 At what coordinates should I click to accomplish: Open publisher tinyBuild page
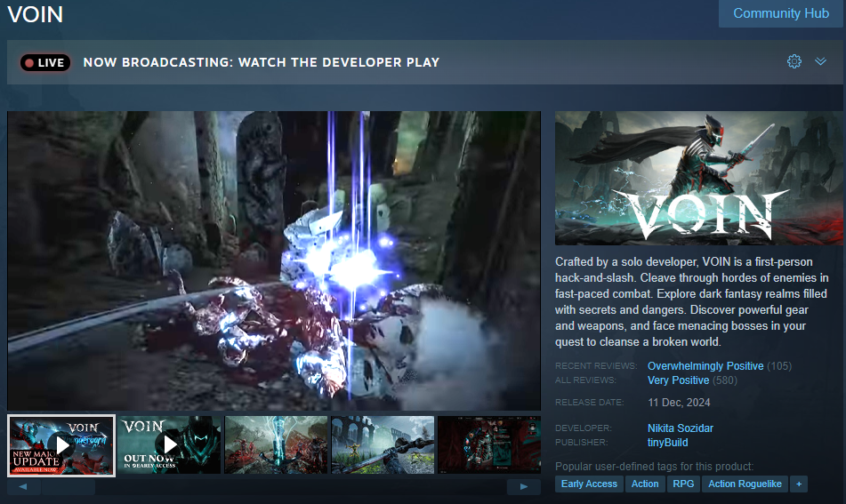coord(667,443)
